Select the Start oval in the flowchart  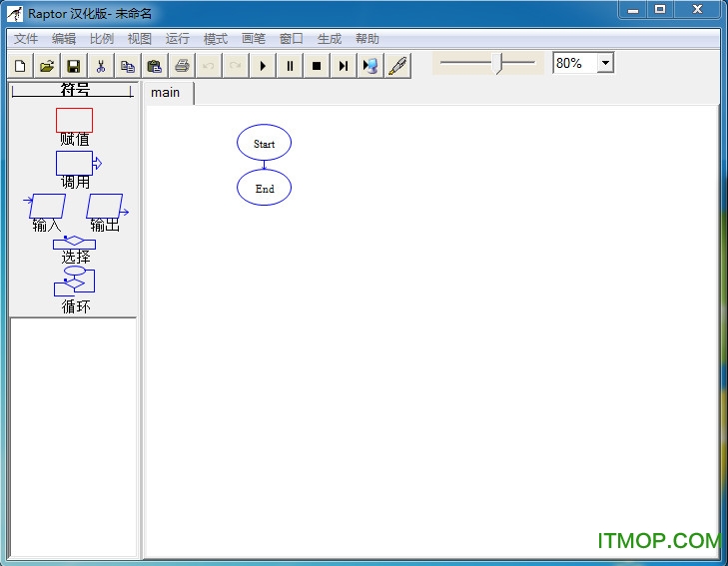click(x=264, y=143)
